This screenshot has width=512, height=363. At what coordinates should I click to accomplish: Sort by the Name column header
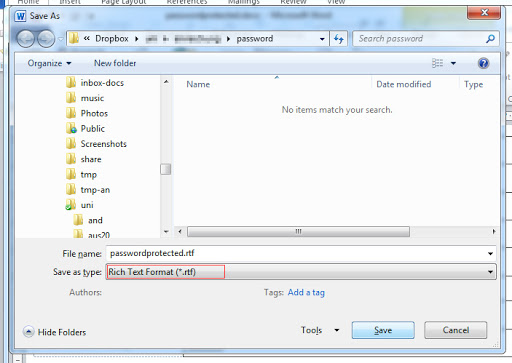(198, 84)
